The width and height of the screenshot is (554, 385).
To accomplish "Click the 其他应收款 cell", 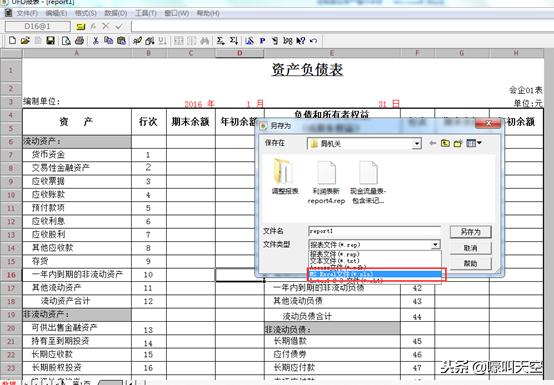I will pyautogui.click(x=77, y=248).
